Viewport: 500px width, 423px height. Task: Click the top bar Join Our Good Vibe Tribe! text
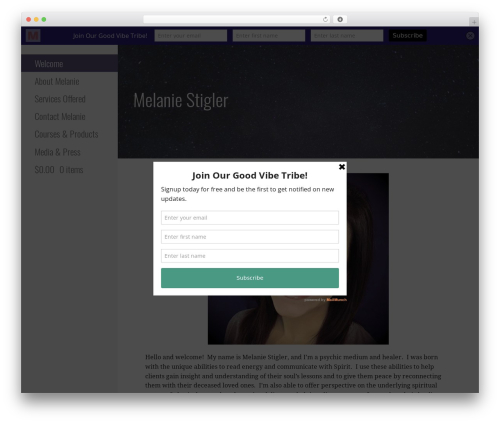point(110,36)
